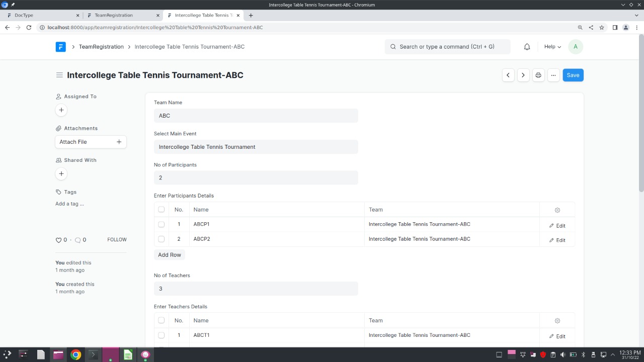The image size is (644, 362).
Task: Toggle the sidebar hamburger menu icon
Action: pos(59,75)
